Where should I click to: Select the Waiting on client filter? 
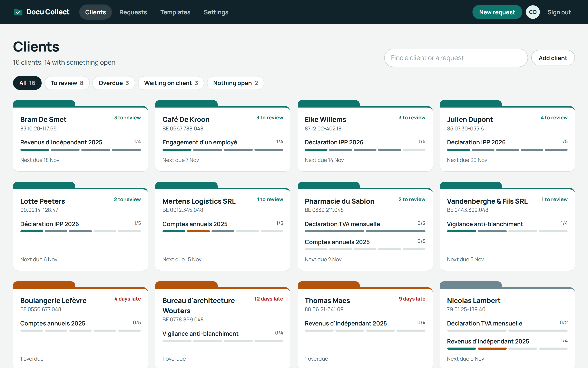coord(171,83)
